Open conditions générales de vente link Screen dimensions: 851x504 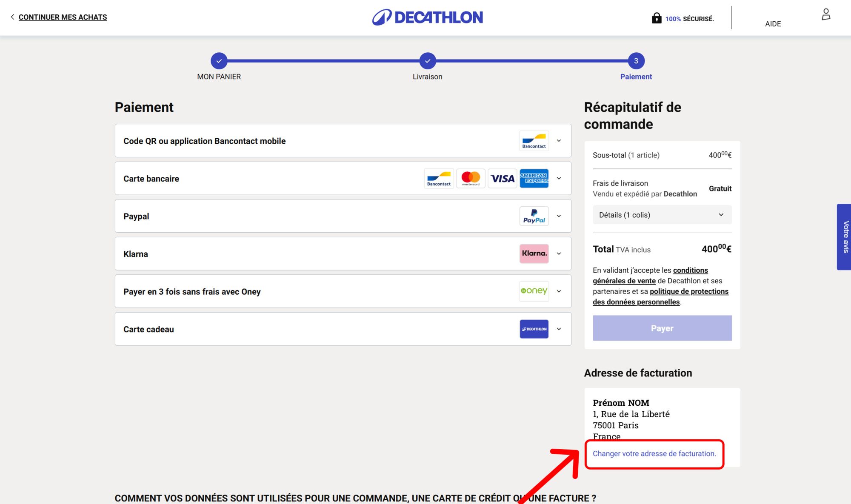[x=650, y=276]
